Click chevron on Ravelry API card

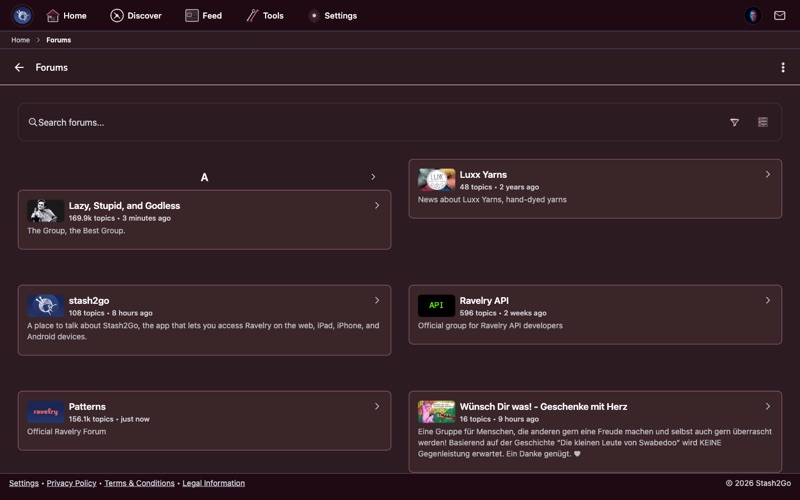pos(767,300)
